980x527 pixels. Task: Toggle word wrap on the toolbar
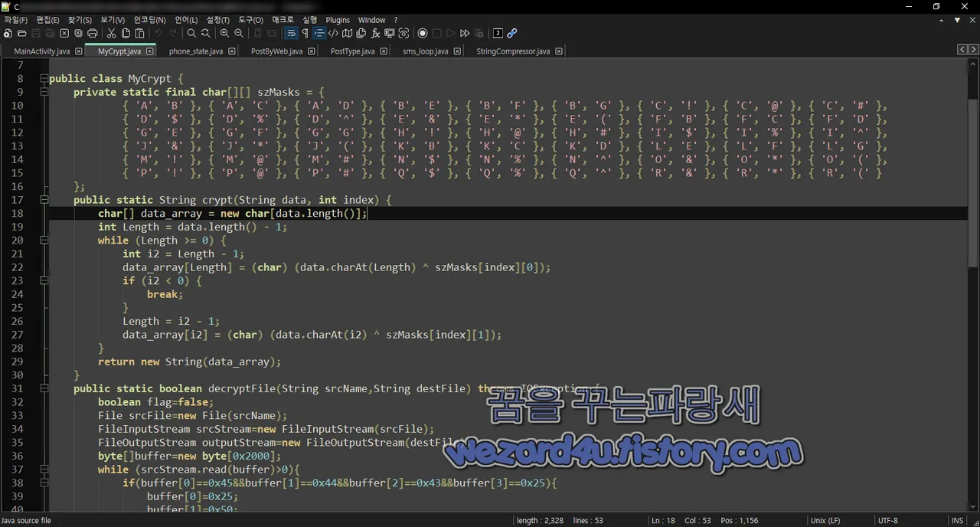(292, 33)
